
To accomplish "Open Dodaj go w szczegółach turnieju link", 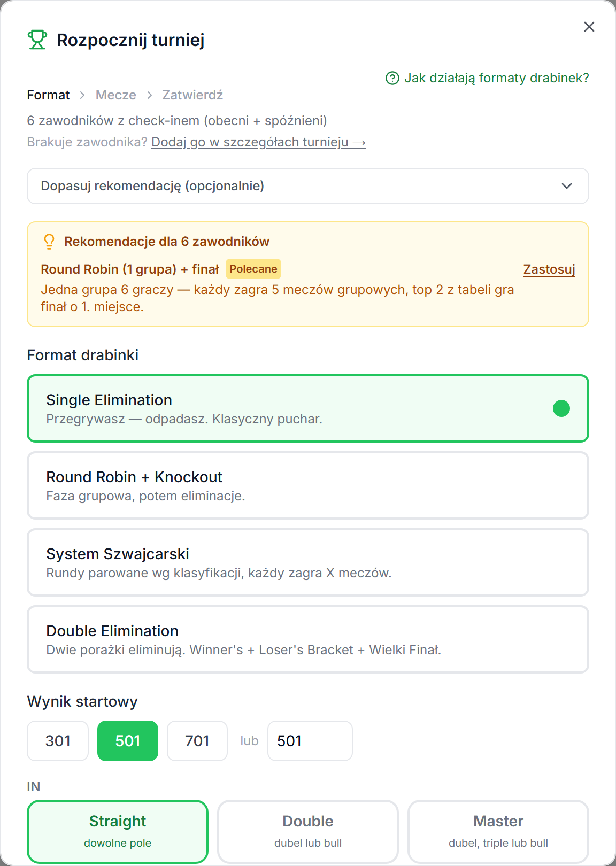I will pyautogui.click(x=259, y=142).
